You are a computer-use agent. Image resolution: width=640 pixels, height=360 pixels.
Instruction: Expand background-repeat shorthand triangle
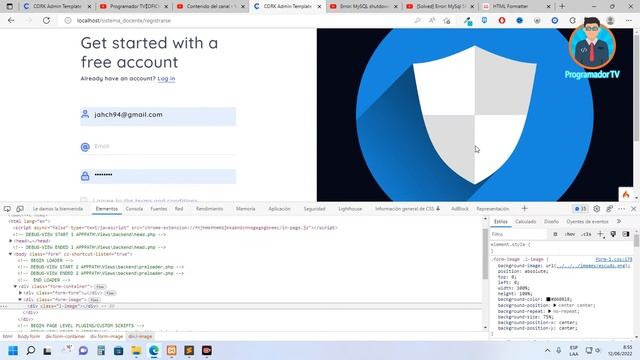click(x=549, y=311)
